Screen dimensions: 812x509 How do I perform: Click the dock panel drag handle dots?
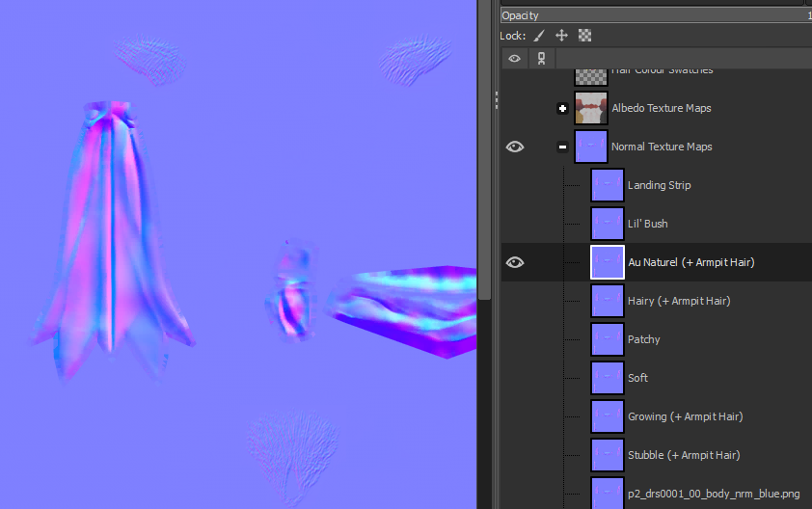(x=496, y=100)
